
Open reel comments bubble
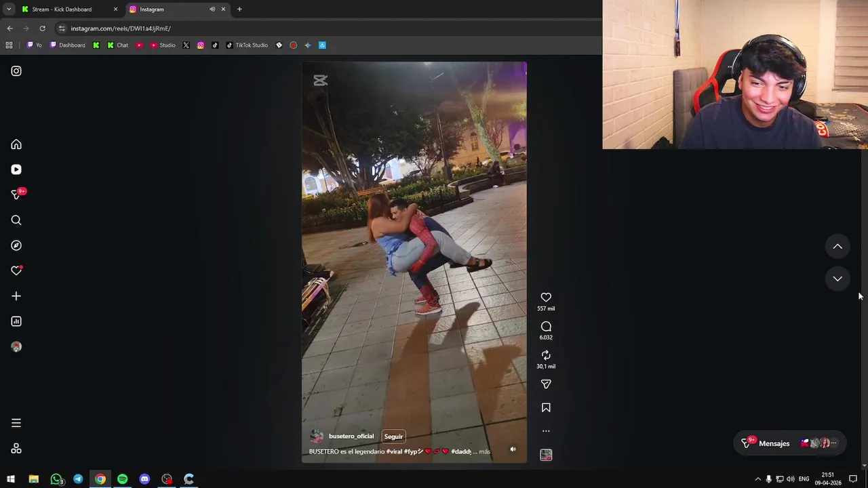546,327
